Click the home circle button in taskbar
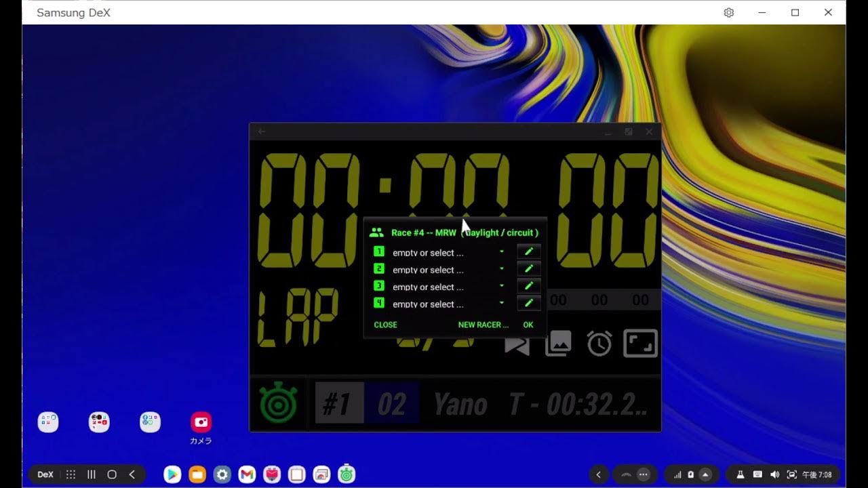Screen dimensions: 868x488 tap(112, 474)
